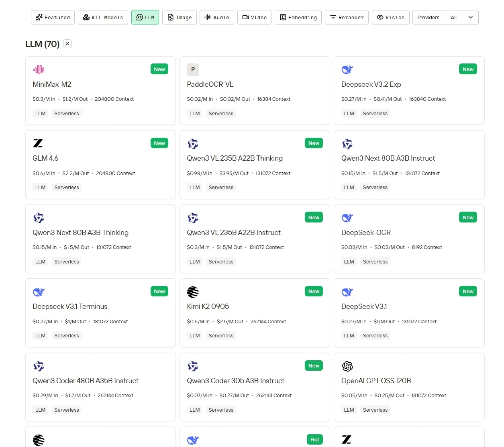Click the striped globe logo on the partially visible bottom-row card
The image size is (504, 447).
point(39,440)
